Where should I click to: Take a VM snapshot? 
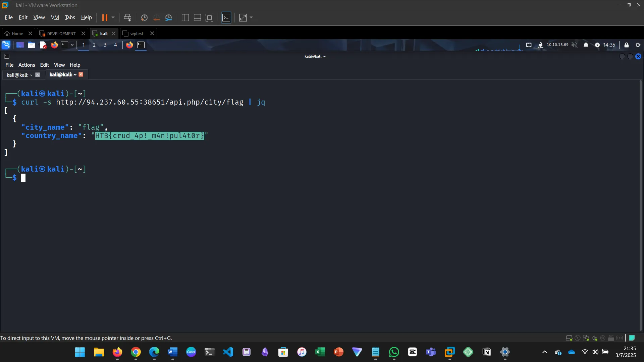click(144, 17)
